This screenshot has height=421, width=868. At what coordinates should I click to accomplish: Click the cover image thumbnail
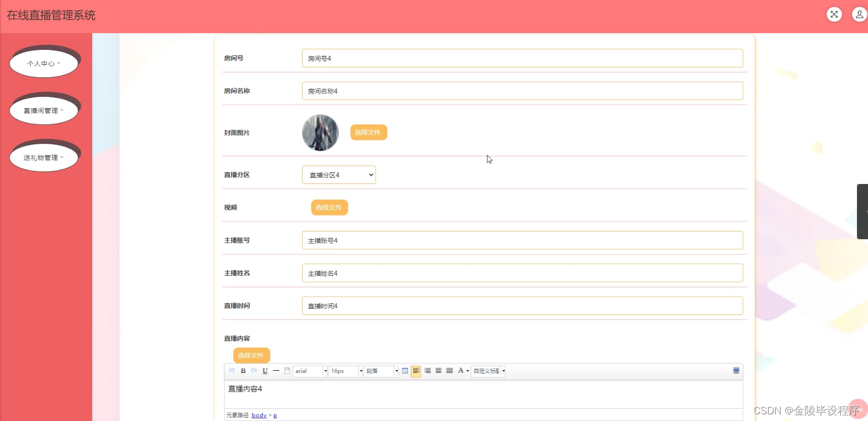tap(320, 133)
